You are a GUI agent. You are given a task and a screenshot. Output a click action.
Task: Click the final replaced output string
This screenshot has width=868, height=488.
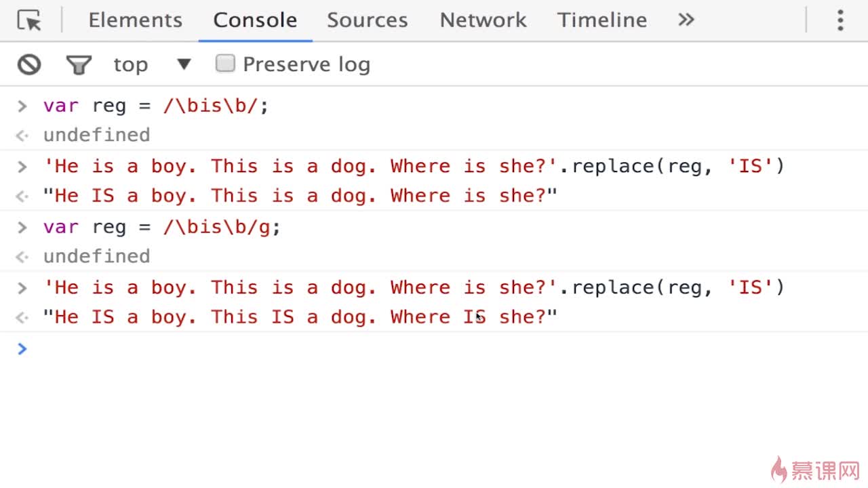point(300,317)
